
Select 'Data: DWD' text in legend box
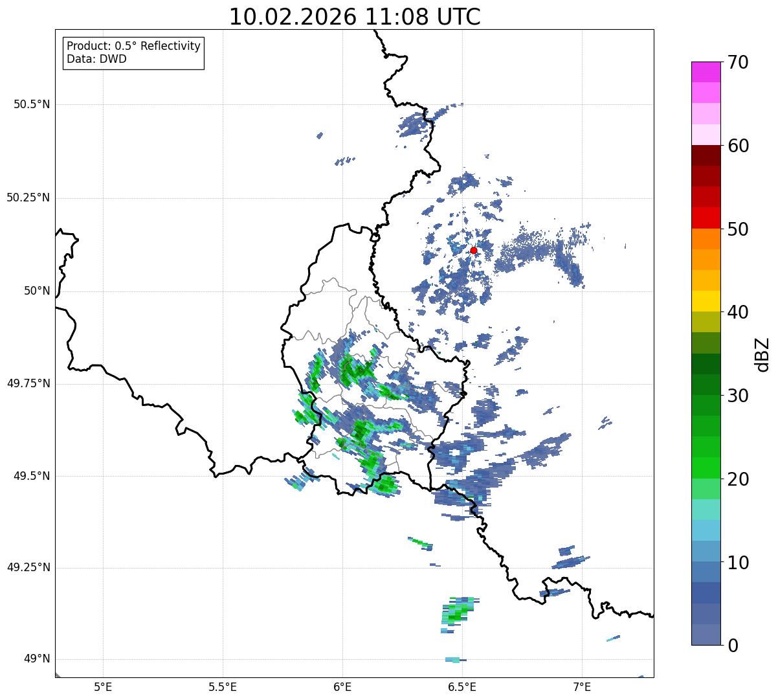96,59
